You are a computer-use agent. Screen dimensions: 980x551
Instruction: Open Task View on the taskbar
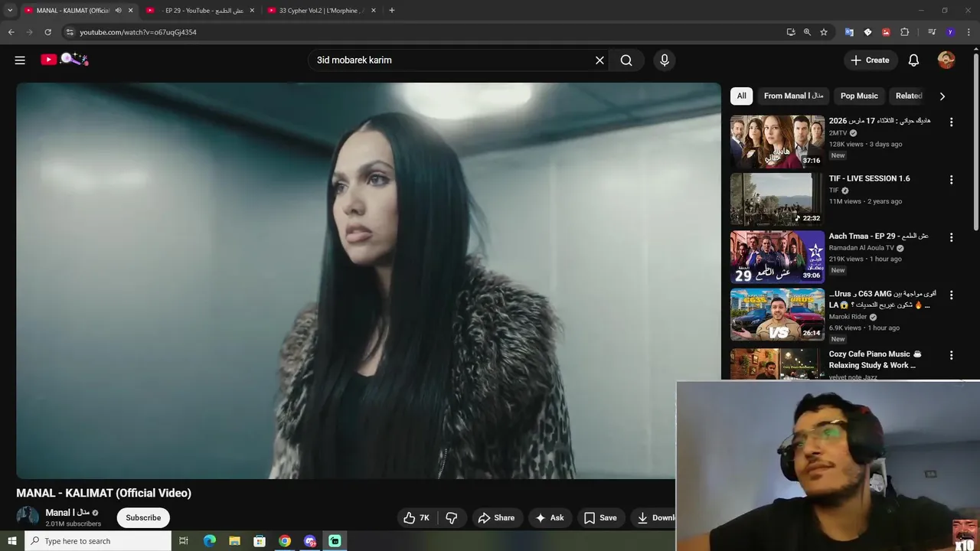tap(184, 541)
